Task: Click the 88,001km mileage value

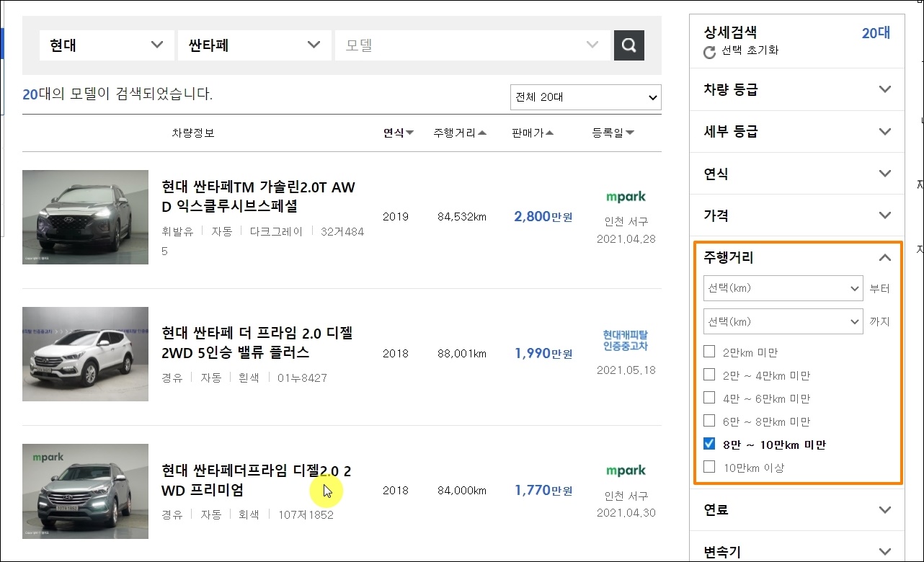Action: click(x=462, y=353)
